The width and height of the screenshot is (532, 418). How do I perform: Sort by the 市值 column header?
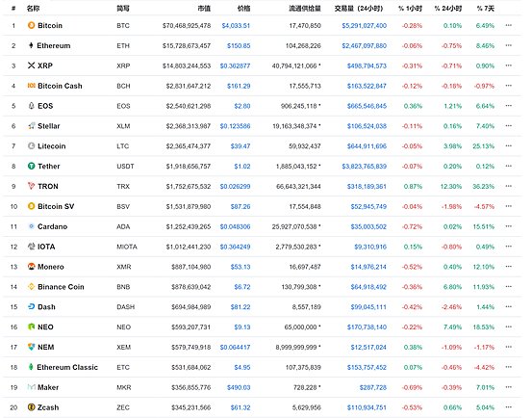[204, 8]
